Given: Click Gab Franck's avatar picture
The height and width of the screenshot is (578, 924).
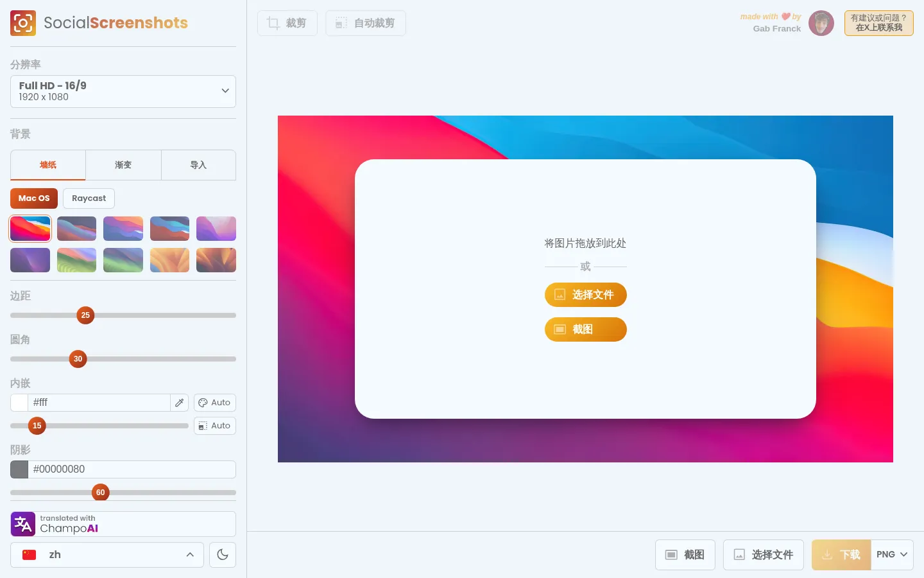Looking at the screenshot, I should 821,23.
